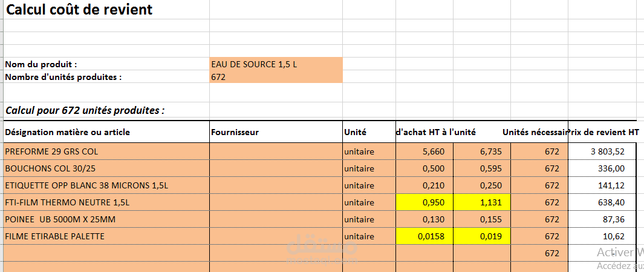The image size is (644, 272).
Task: Select 'unitaire' cell in ETIQUETTE row
Action: click(369, 185)
